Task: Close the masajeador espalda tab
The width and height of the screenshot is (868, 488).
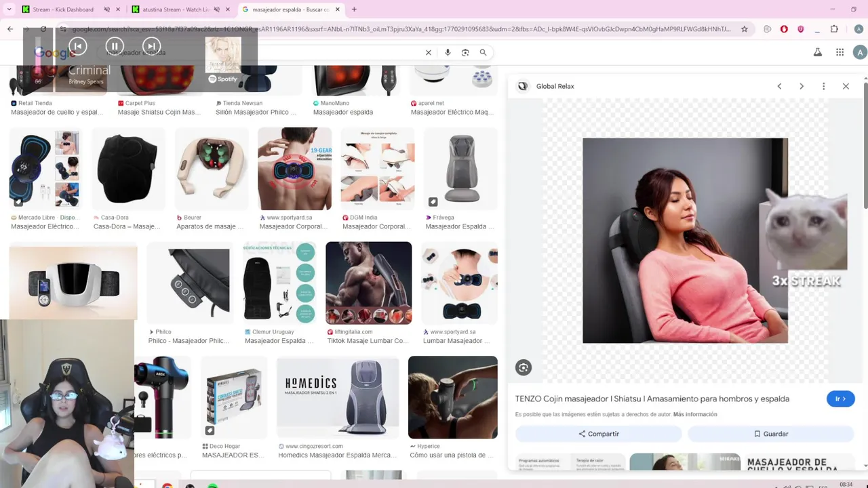Action: pyautogui.click(x=337, y=9)
